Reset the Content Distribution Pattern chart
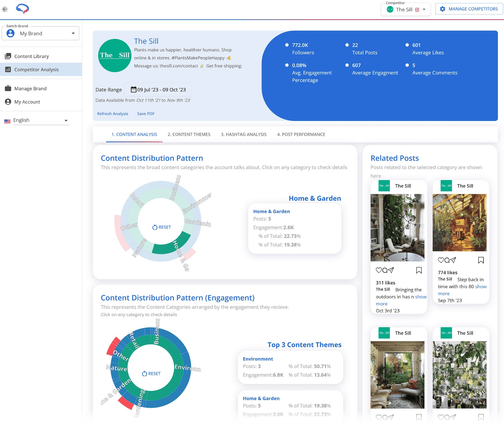This screenshot has width=504, height=426. (x=162, y=227)
